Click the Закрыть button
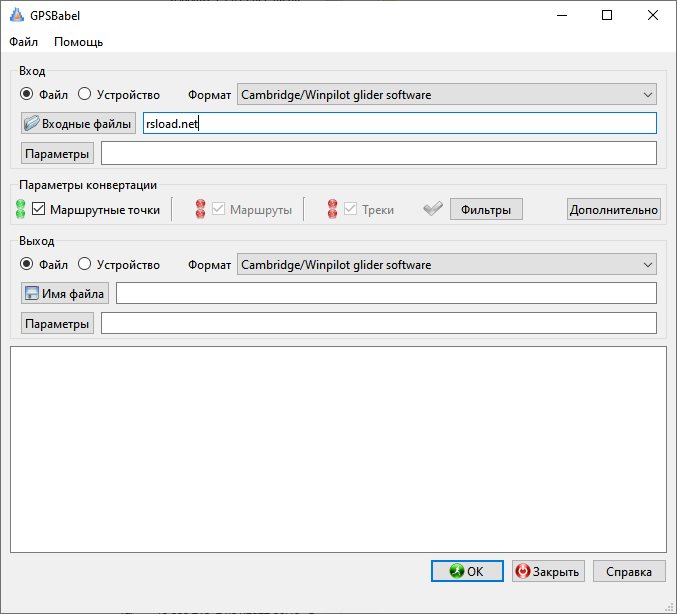677x614 pixels. pyautogui.click(x=548, y=571)
